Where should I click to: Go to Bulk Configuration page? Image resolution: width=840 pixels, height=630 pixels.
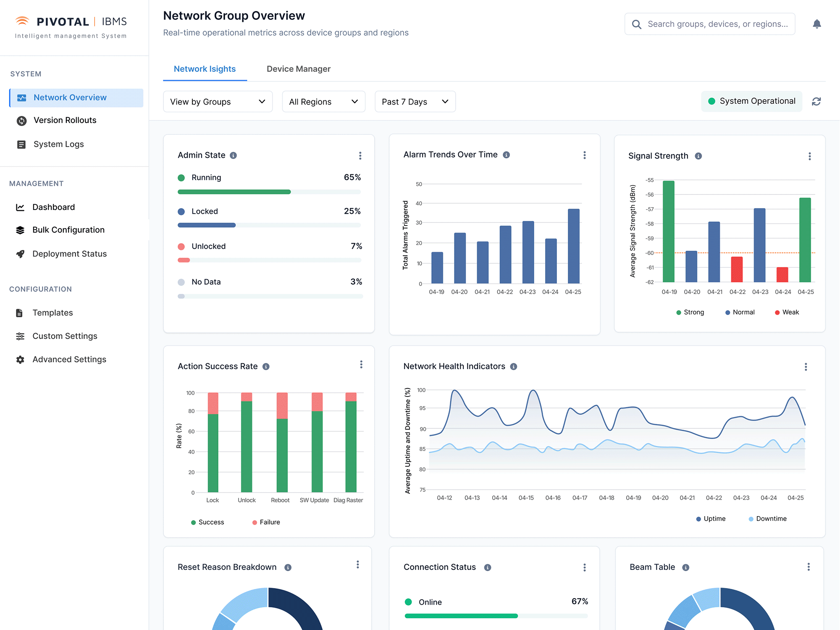68,230
